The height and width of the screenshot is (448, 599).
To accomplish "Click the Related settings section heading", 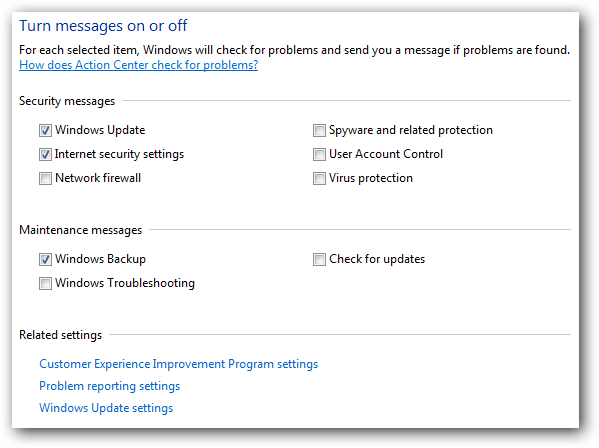I will tap(61, 335).
